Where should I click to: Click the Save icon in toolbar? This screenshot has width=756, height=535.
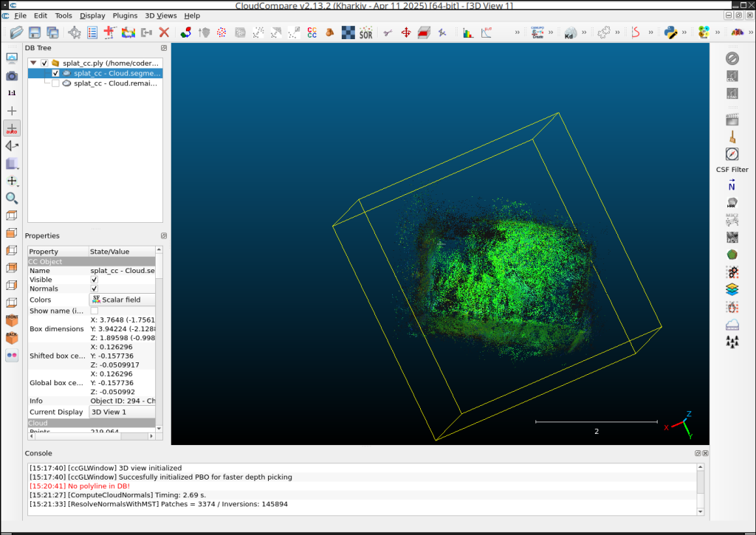[35, 32]
